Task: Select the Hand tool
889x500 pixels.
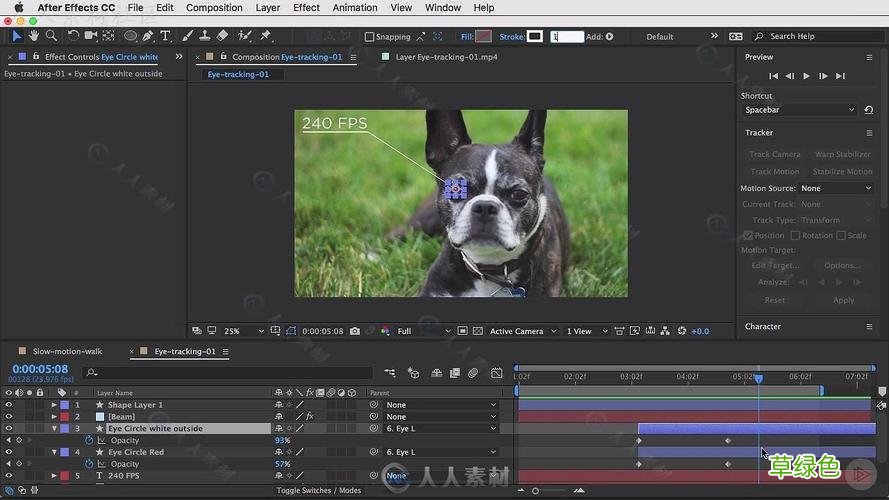Action: click(x=34, y=36)
